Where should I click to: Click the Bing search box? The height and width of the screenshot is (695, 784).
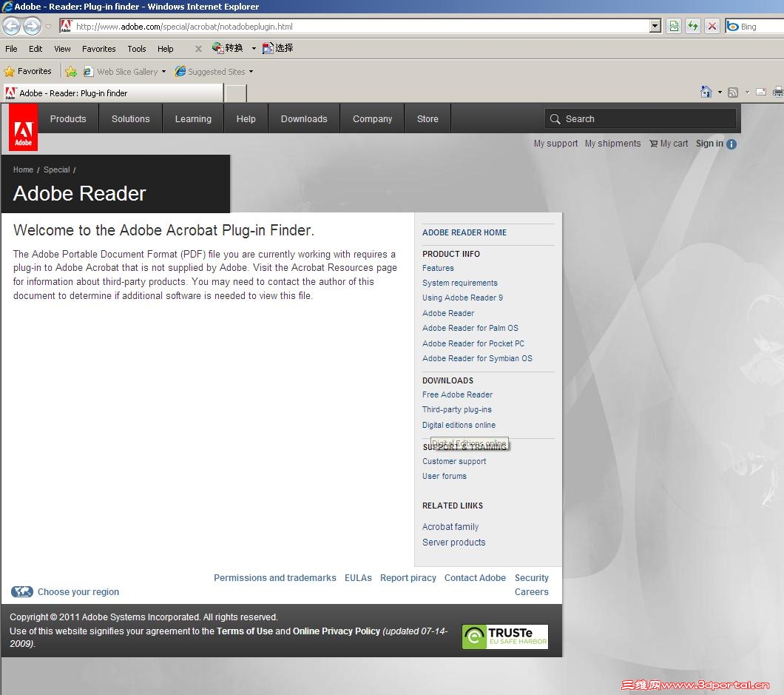755,27
